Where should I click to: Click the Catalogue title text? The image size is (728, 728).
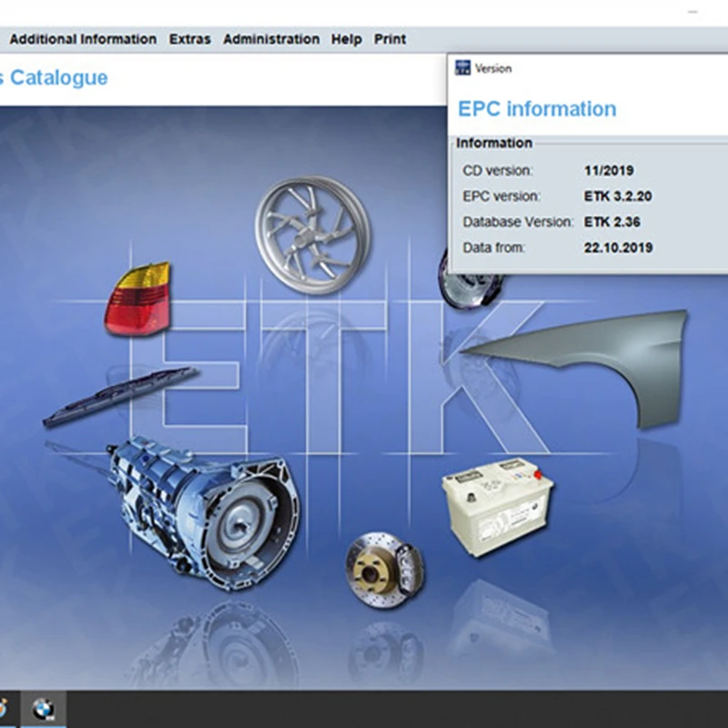[x=59, y=77]
